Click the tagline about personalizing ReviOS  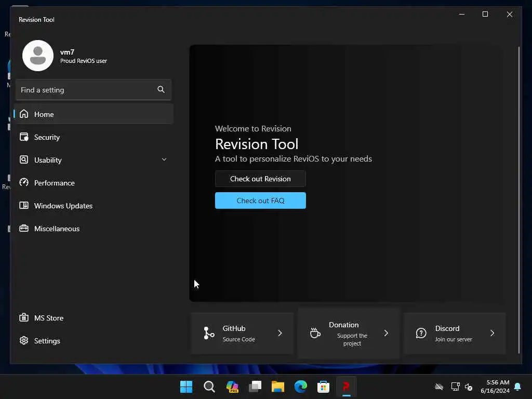click(x=294, y=159)
